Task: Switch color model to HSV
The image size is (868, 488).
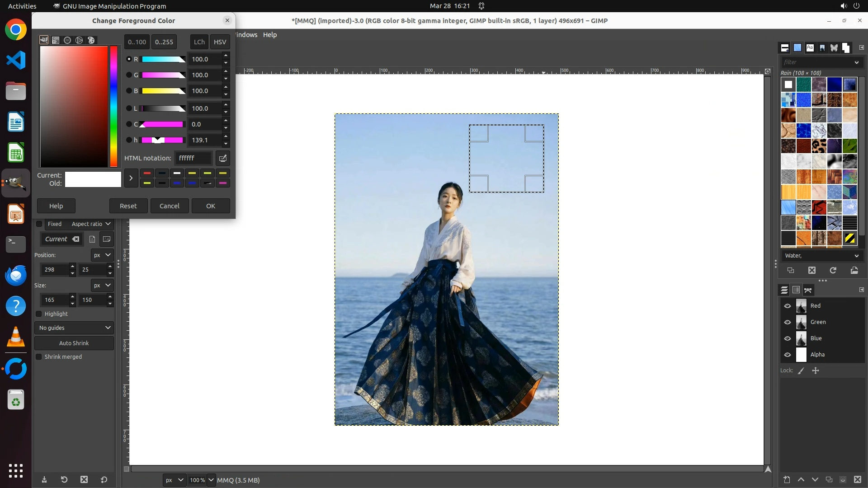Action: click(x=220, y=42)
